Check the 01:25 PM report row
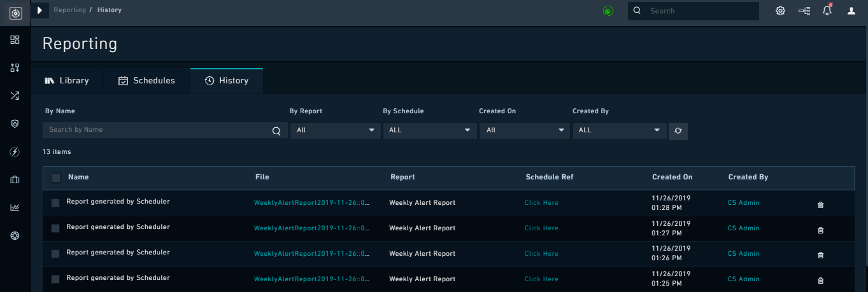Image resolution: width=868 pixels, height=292 pixels. (x=55, y=279)
